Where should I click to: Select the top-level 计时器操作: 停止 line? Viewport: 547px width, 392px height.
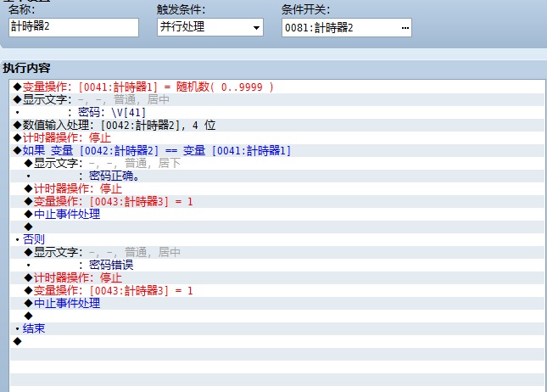pyautogui.click(x=277, y=138)
